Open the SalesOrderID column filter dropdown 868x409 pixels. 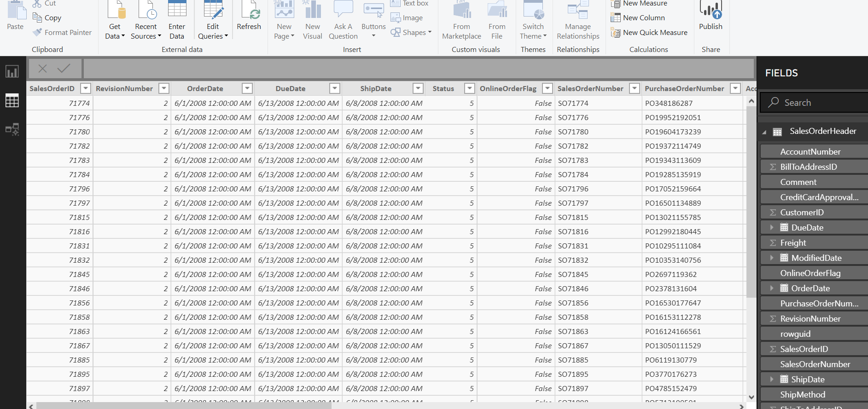pos(85,88)
